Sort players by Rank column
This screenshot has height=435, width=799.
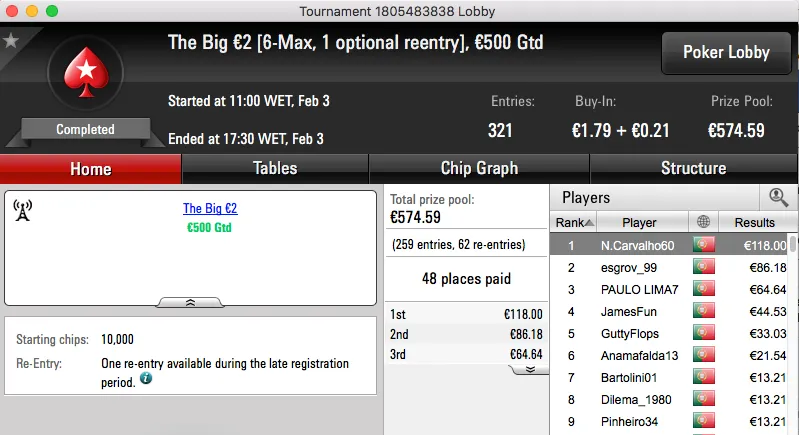pyautogui.click(x=574, y=222)
